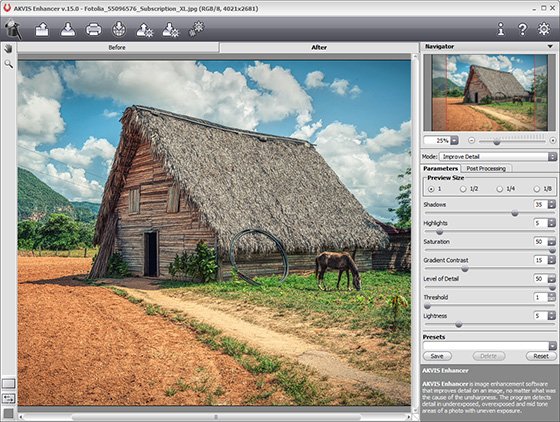The image size is (560, 422).
Task: Click the Delete preset button
Action: point(489,356)
